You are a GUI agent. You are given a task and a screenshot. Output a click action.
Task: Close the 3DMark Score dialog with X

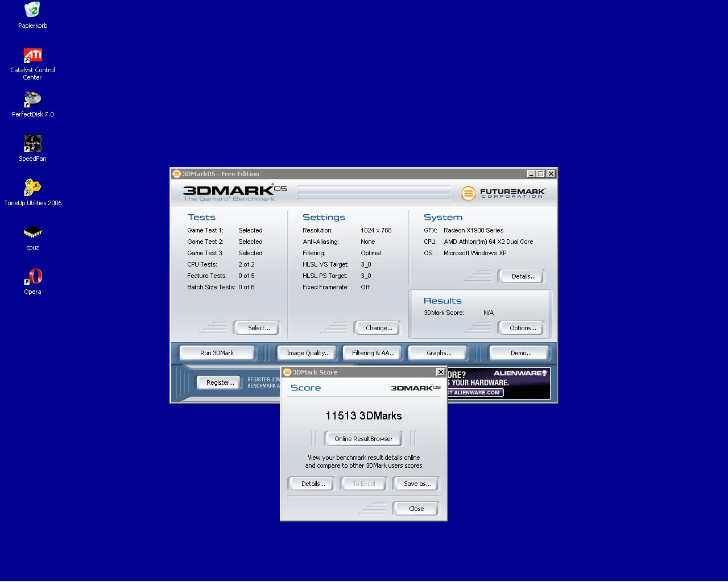point(440,372)
